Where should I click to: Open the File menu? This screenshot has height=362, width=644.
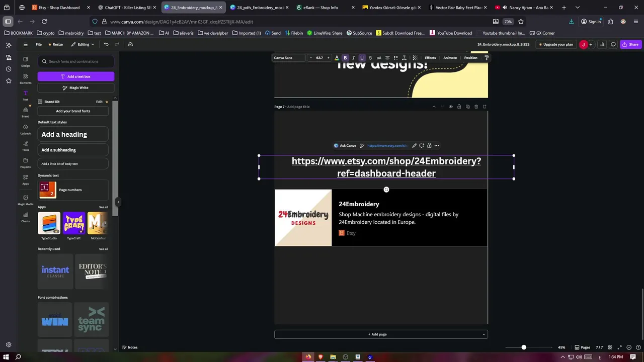[x=38, y=44]
